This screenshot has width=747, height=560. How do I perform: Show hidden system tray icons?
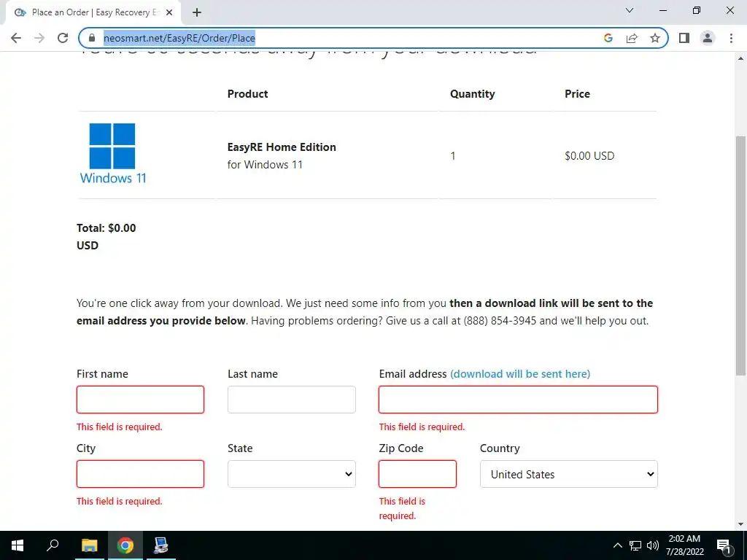[x=617, y=545]
